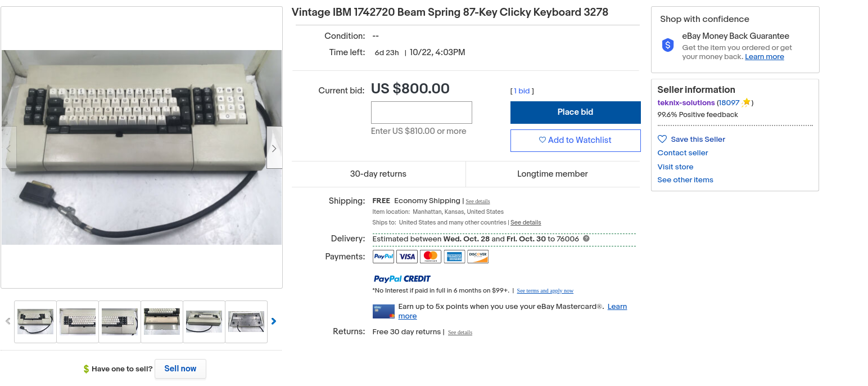Click the eBay Mastercard card icon

coord(383,311)
